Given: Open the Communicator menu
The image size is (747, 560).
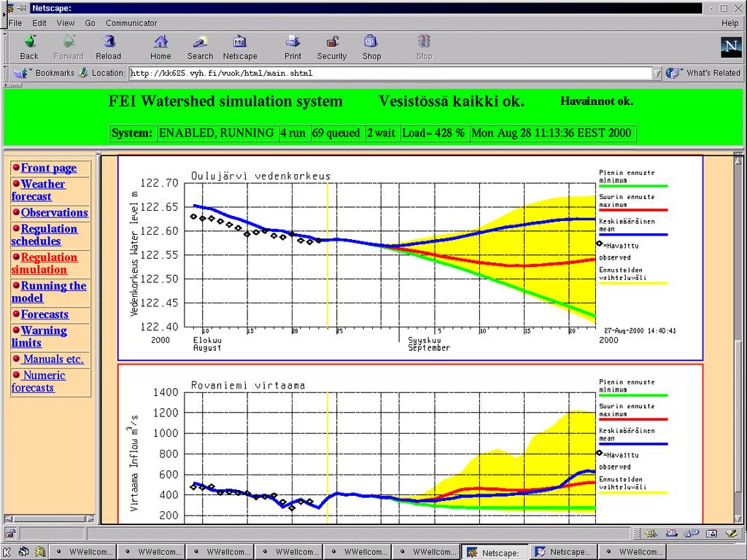Looking at the screenshot, I should point(131,23).
